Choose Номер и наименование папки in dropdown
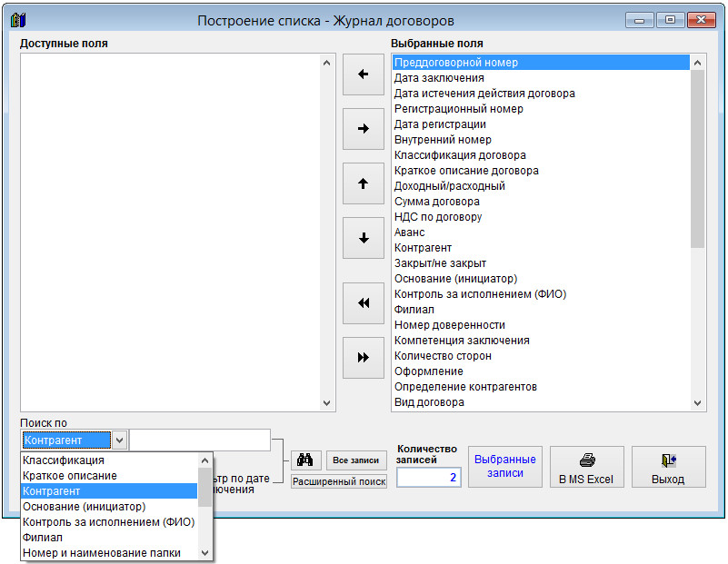 pyautogui.click(x=110, y=553)
